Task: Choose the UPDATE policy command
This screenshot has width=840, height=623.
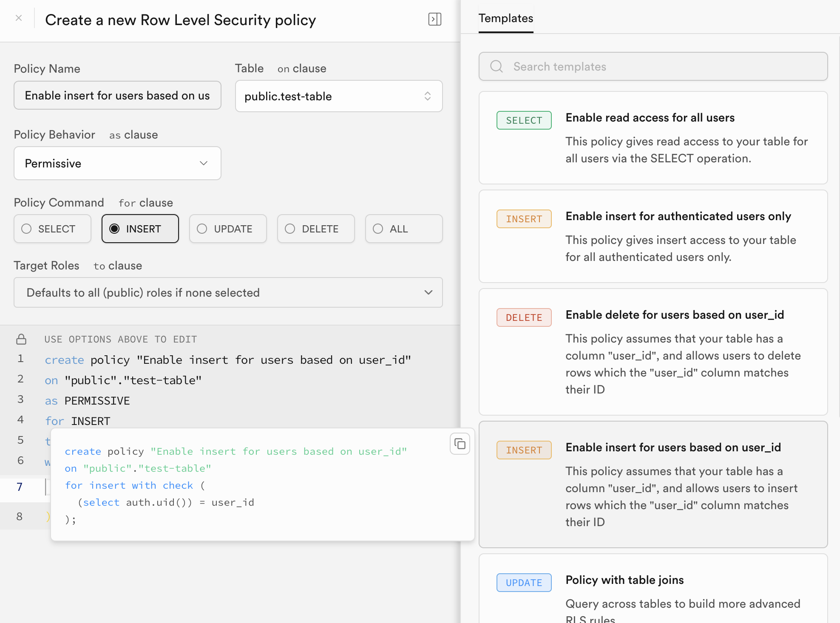Action: click(x=228, y=229)
